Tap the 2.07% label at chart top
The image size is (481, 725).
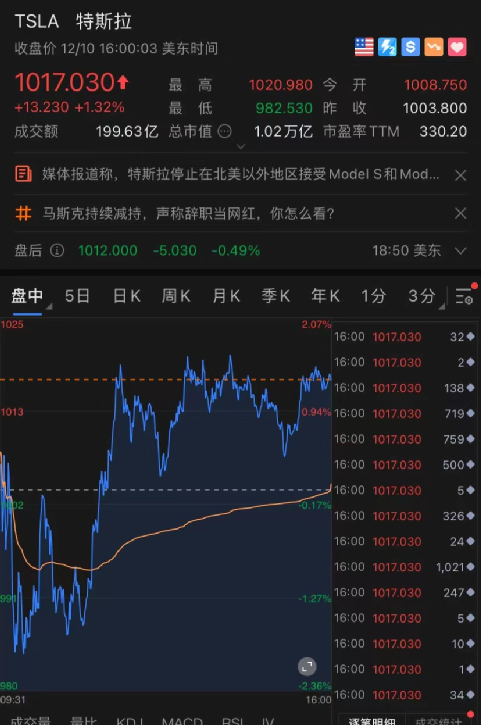[x=316, y=325]
